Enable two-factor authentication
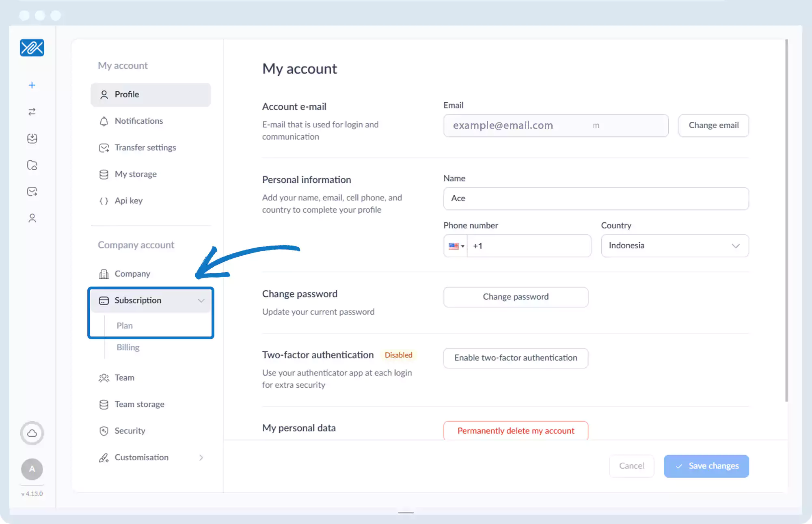The image size is (812, 524). 515,358
